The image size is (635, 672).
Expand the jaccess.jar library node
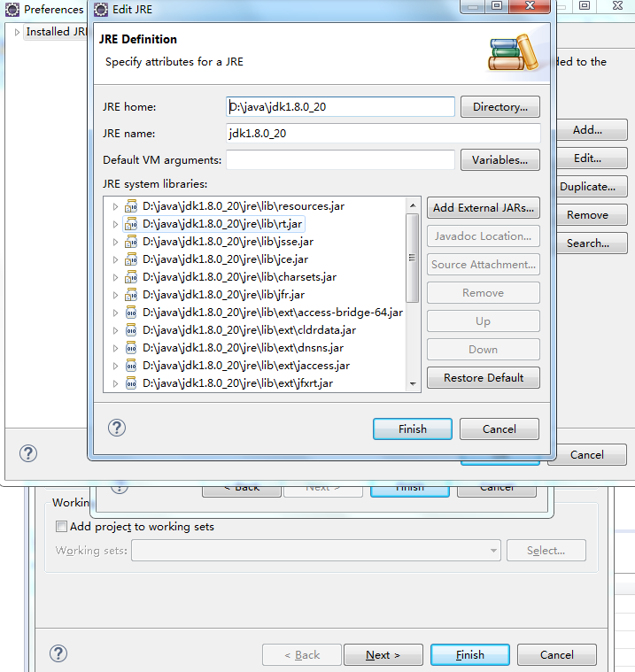[x=115, y=366]
